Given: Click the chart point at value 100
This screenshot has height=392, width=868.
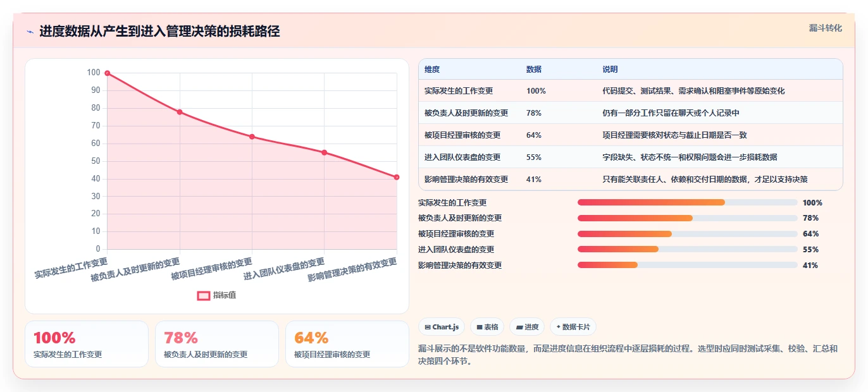Looking at the screenshot, I should tap(108, 73).
